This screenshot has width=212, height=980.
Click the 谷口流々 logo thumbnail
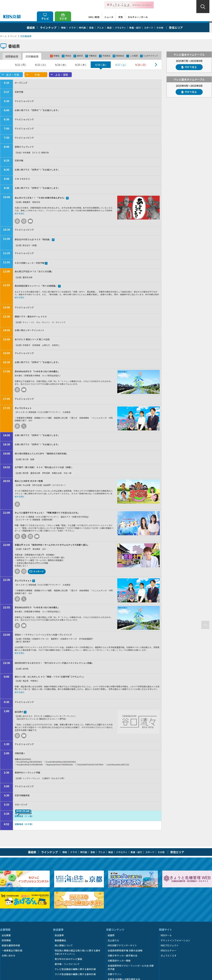138,722
